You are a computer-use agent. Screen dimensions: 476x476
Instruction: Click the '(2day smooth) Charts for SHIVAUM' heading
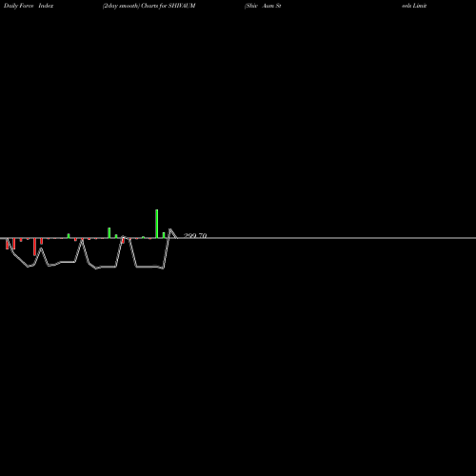point(149,6)
